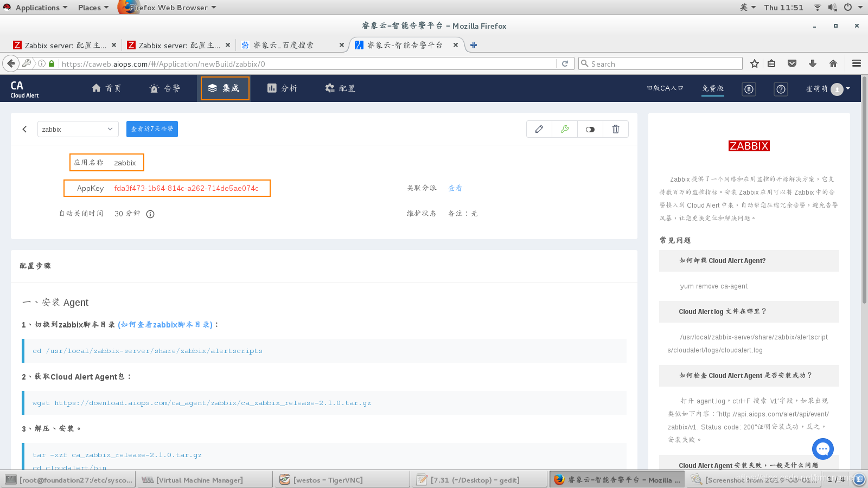
Task: Click the cd alertscripts command code line
Action: (x=324, y=351)
